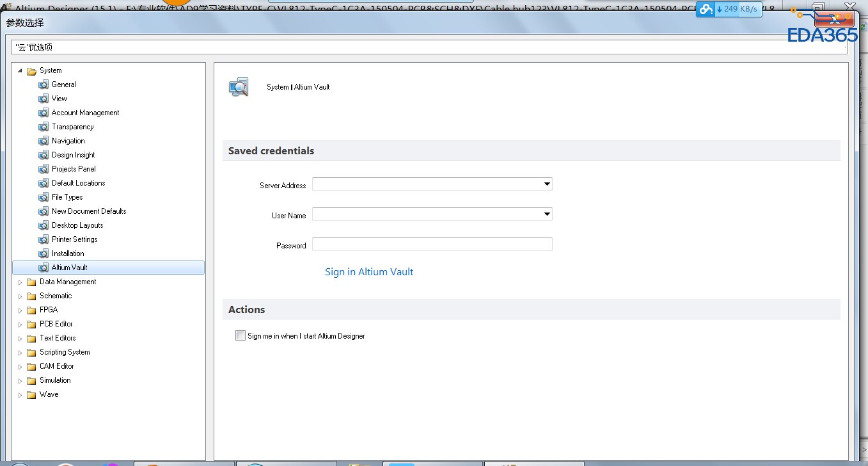
Task: Click the Projects Panel page icon
Action: click(x=43, y=169)
